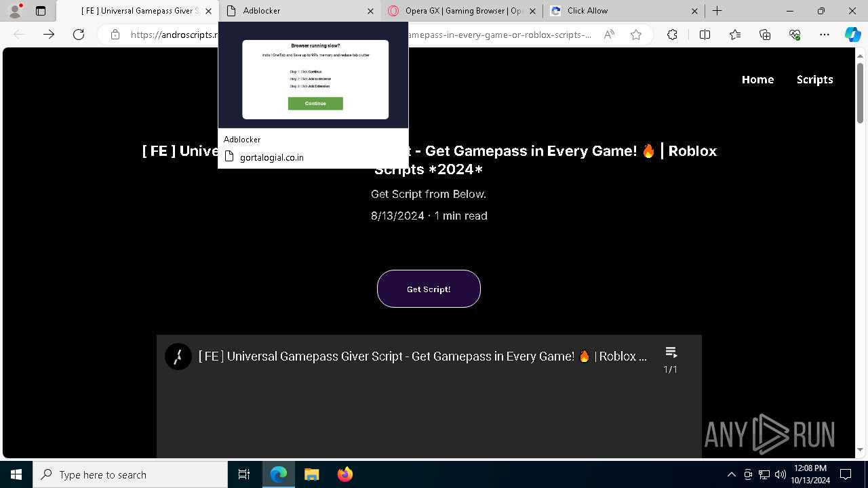The height and width of the screenshot is (488, 868).
Task: View site information lock icon
Action: tap(115, 35)
